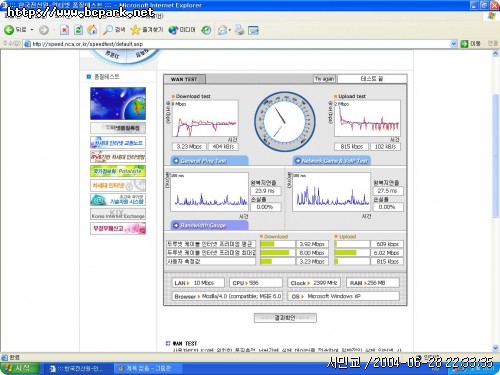
Task: Click the Korea Internet Exchange banner
Action: pyautogui.click(x=118, y=214)
